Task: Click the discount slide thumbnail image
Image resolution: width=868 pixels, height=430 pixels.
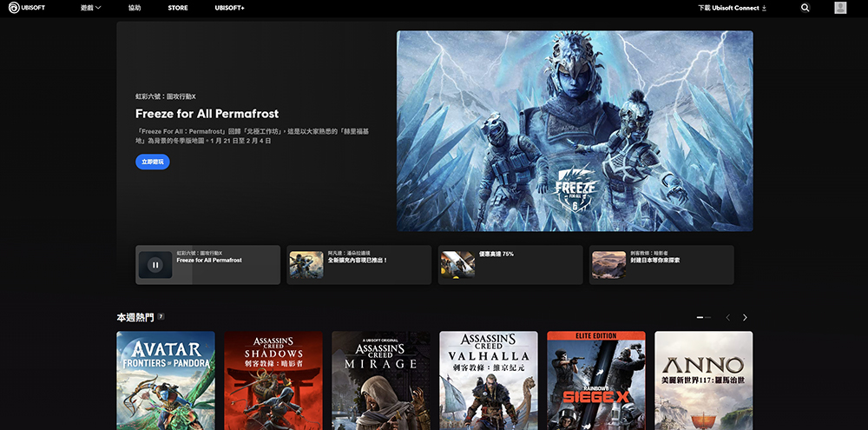Action: 457,265
